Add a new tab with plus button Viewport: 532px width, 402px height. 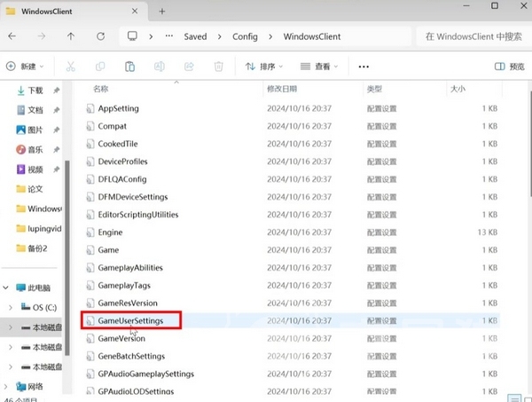(162, 11)
